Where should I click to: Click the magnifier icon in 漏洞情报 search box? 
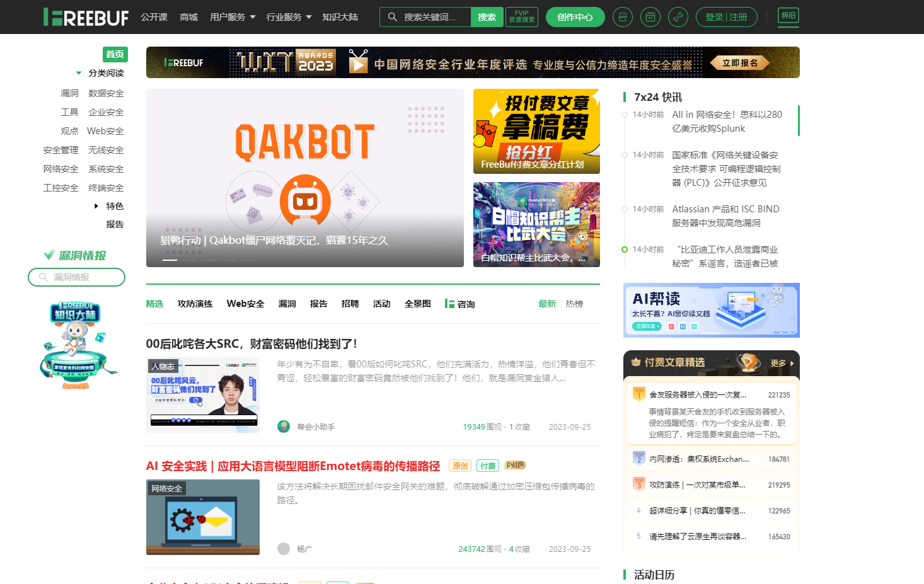point(43,277)
